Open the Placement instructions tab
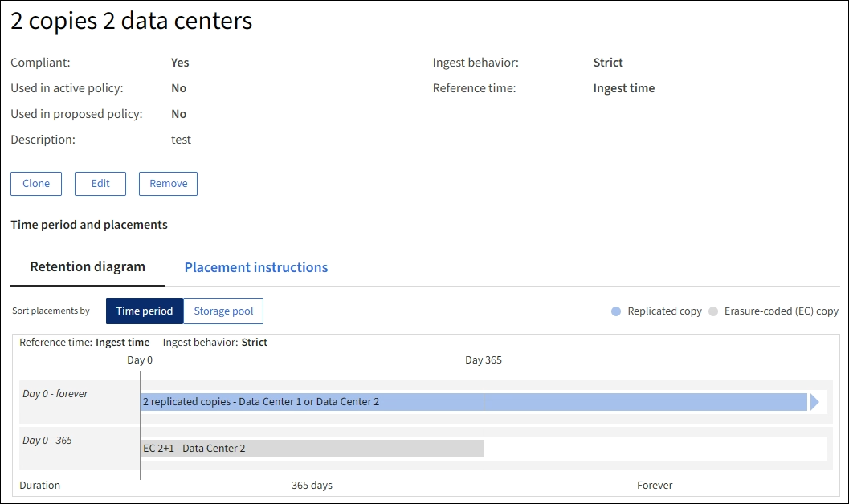The image size is (849, 504). tap(256, 268)
